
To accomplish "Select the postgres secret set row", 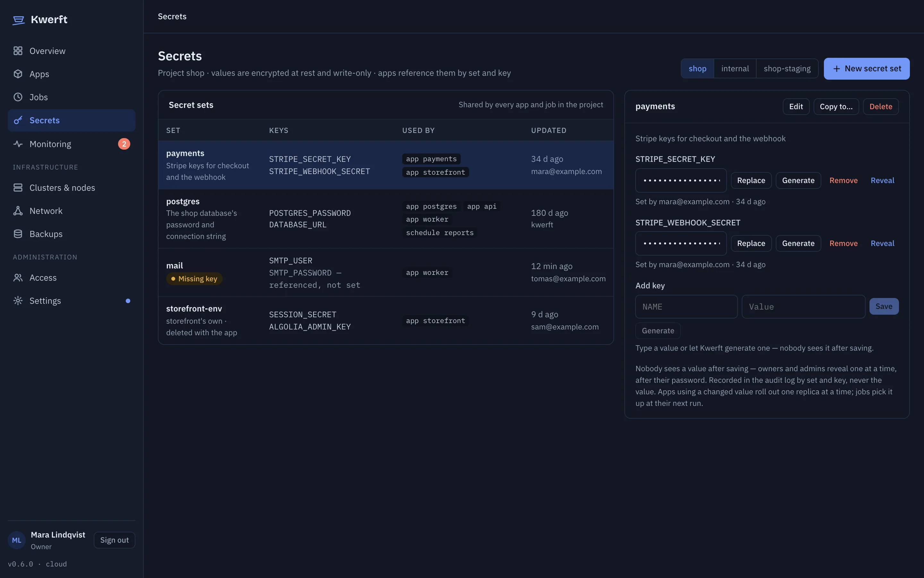I will point(386,219).
